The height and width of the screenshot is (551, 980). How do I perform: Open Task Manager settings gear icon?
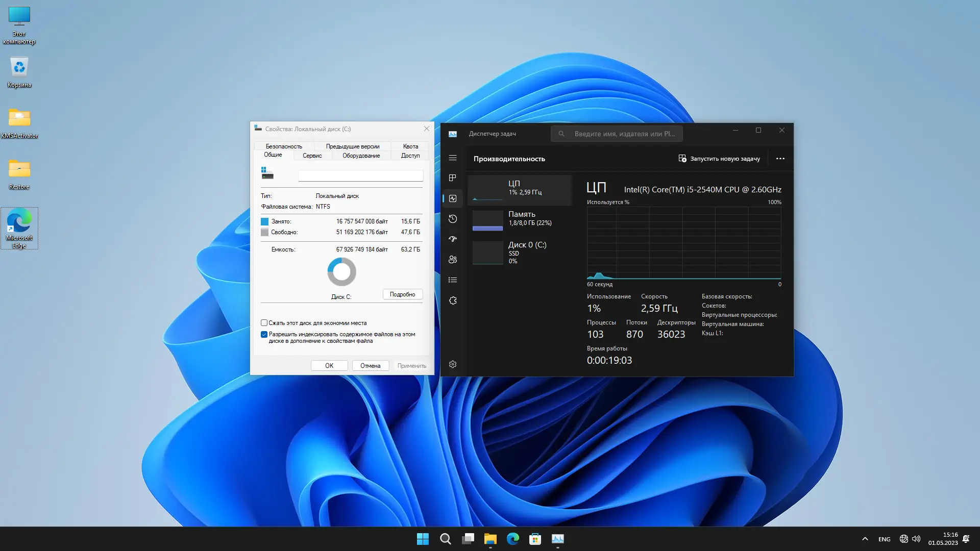452,364
